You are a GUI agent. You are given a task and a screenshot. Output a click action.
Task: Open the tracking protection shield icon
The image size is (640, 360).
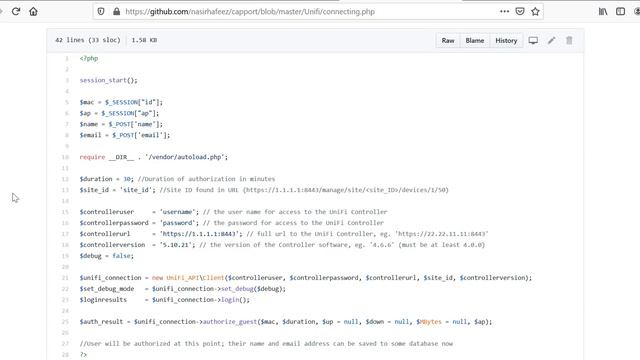pyautogui.click(x=101, y=11)
